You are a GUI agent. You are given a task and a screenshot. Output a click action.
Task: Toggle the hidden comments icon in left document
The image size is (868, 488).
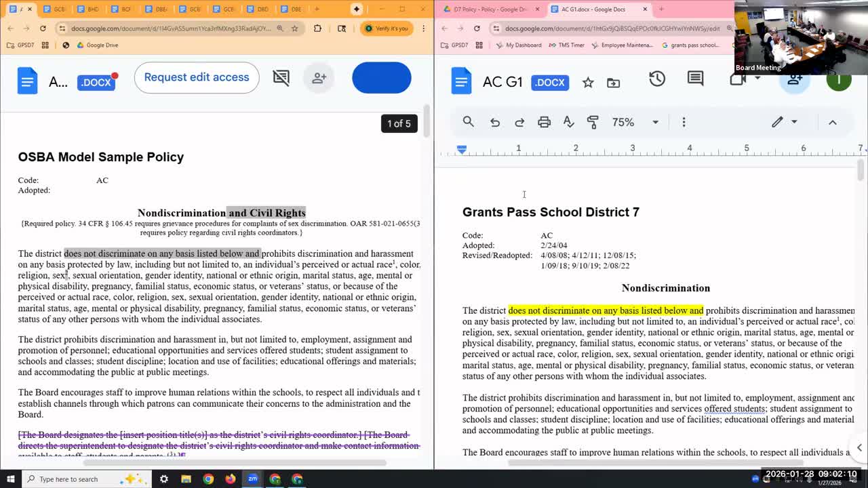(x=281, y=77)
